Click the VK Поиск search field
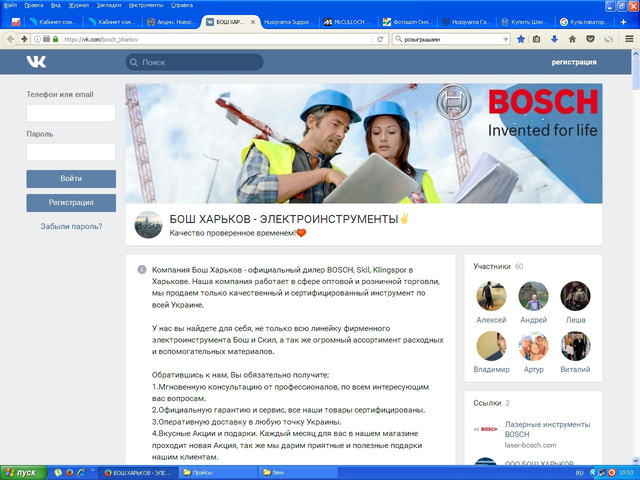The image size is (640, 480). [x=194, y=62]
